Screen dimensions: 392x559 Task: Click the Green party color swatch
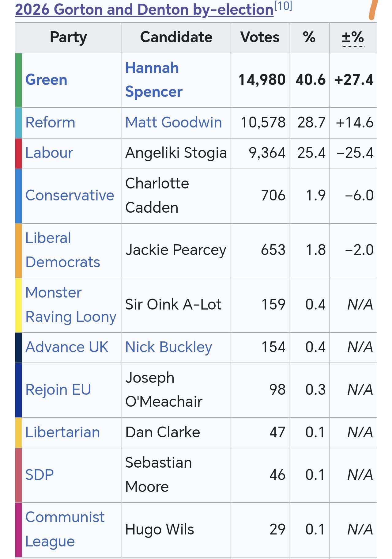19,80
